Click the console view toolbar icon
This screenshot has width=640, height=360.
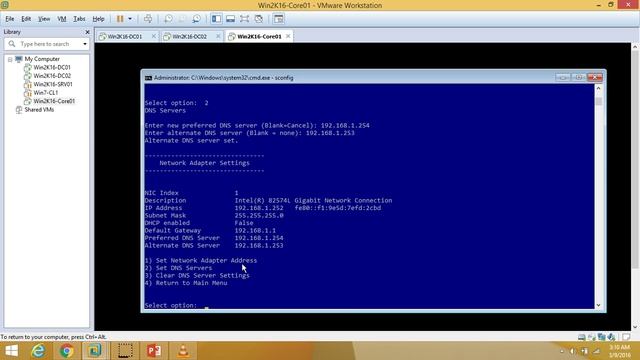278,19
